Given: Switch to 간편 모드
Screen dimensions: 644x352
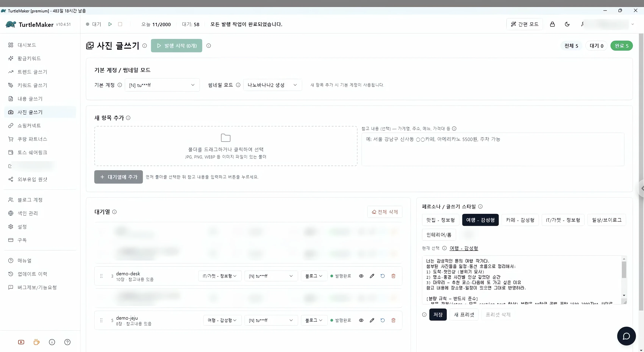Looking at the screenshot, I should tap(524, 24).
